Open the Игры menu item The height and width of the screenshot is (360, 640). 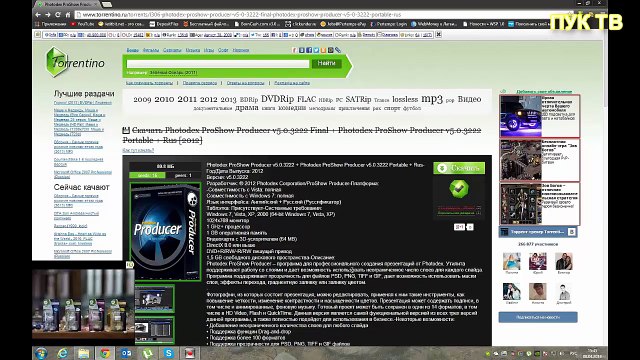click(209, 50)
